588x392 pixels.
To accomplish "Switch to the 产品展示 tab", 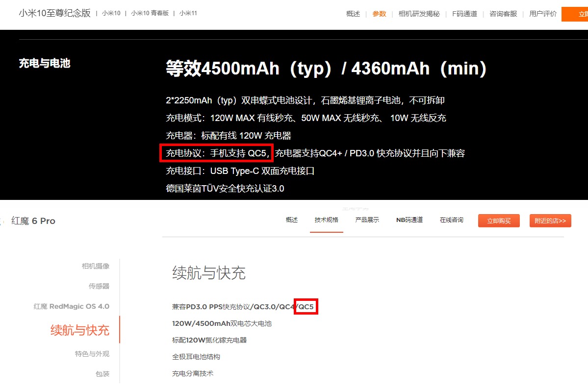I will click(x=367, y=220).
